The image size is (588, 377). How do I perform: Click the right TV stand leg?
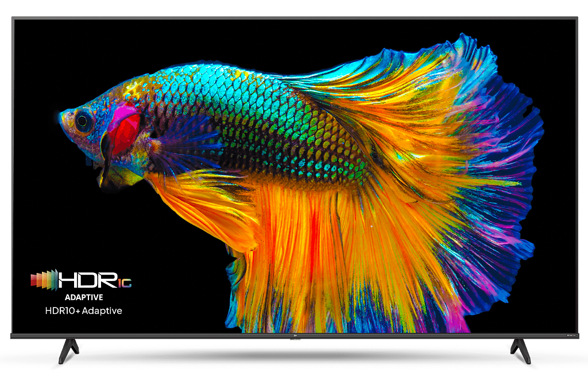(520, 351)
